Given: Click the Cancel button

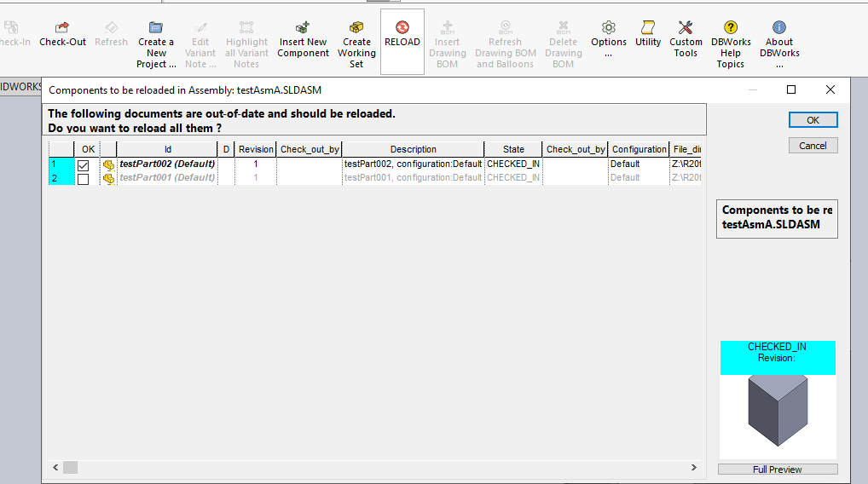Looking at the screenshot, I should [x=813, y=146].
